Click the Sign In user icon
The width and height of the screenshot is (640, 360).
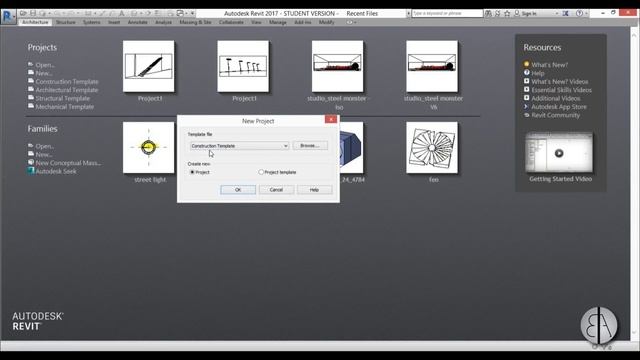point(517,13)
